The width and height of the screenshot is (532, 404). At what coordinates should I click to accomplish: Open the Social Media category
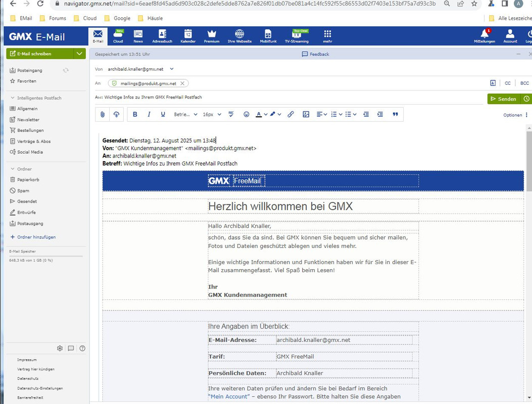coord(30,152)
